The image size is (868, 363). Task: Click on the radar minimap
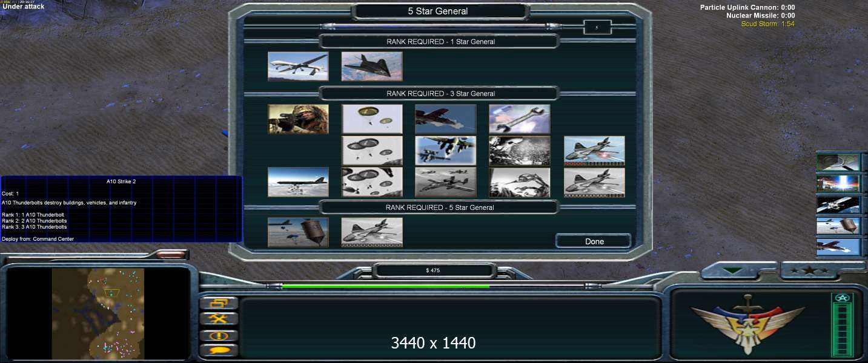(x=98, y=313)
